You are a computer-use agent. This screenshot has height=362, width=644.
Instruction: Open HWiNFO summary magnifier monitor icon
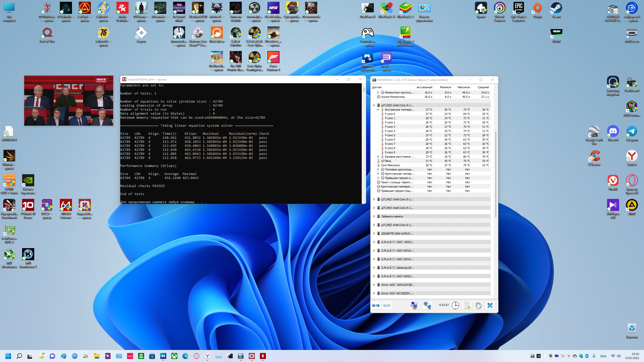pyautogui.click(x=414, y=305)
